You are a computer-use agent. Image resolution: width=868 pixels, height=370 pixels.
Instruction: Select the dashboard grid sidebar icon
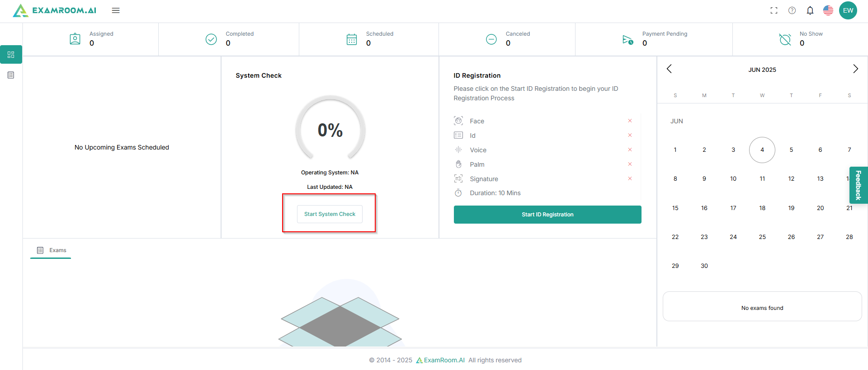(11, 55)
